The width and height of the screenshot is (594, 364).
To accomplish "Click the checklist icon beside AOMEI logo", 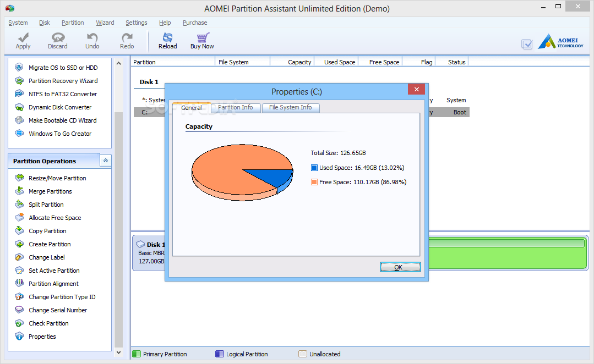I will [527, 45].
